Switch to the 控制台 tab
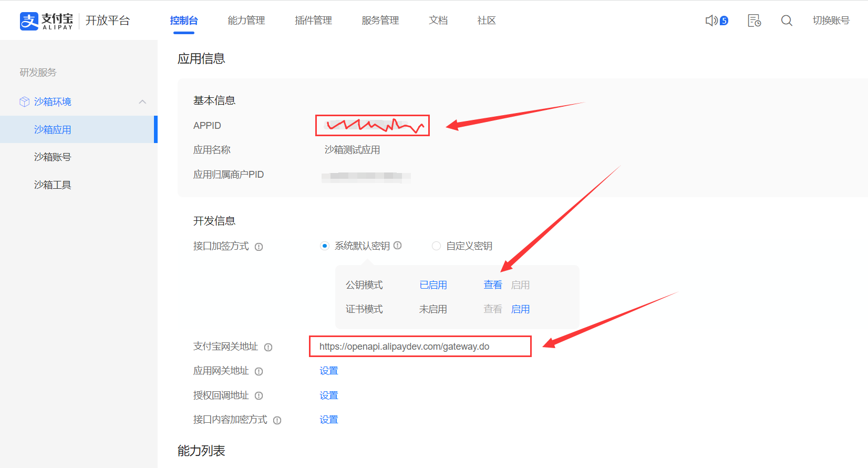This screenshot has width=868, height=468. click(184, 21)
